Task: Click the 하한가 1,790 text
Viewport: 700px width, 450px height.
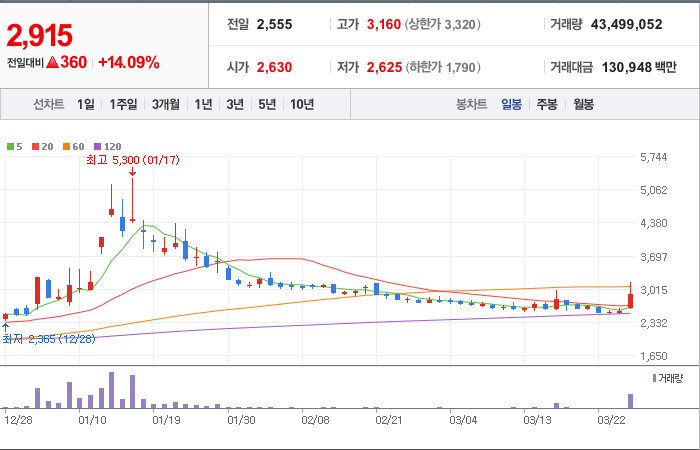Action: (x=443, y=67)
